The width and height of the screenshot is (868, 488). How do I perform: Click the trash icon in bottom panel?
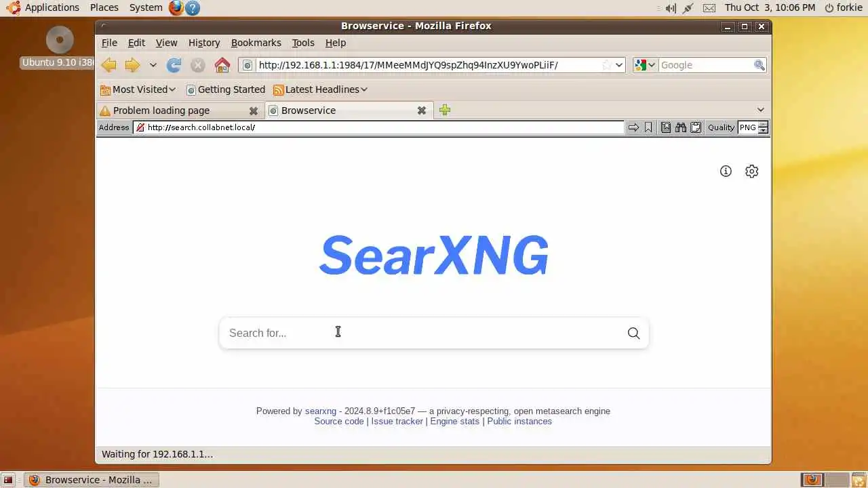click(x=859, y=480)
